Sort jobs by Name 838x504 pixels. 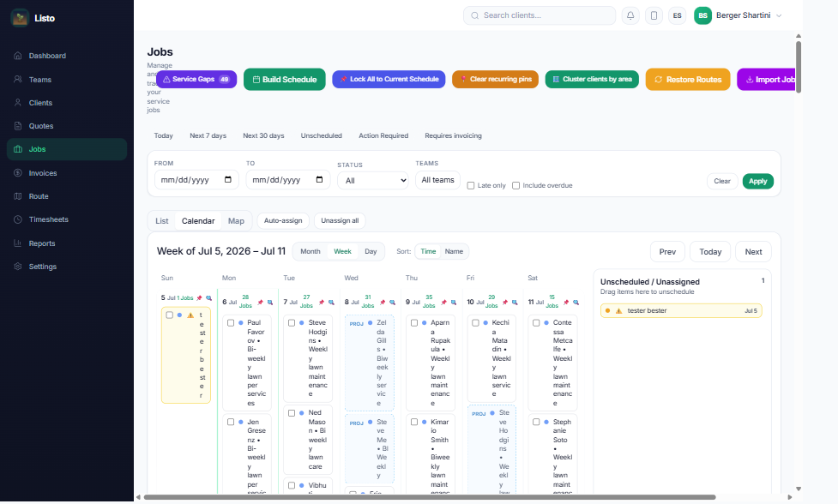(454, 251)
